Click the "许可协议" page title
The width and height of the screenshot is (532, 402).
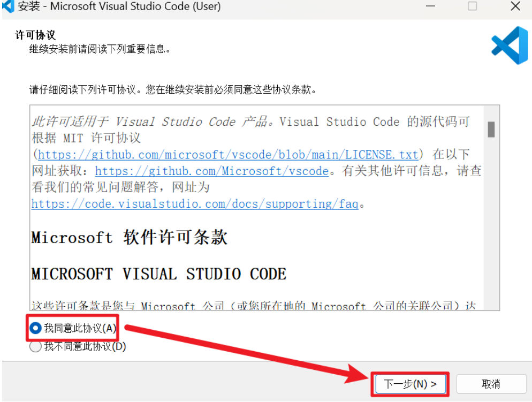coord(35,35)
